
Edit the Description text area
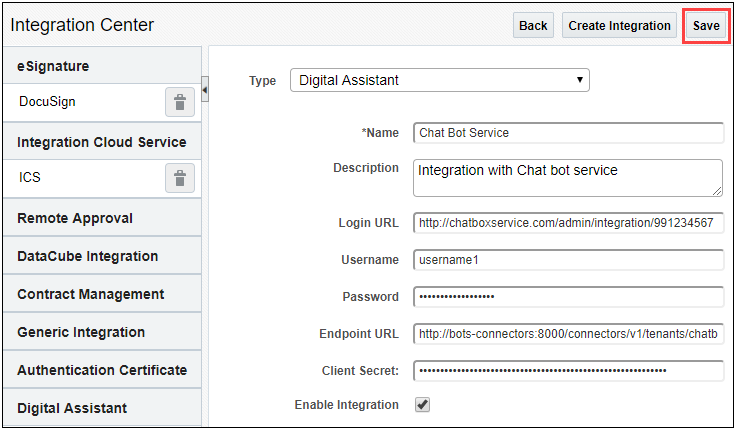568,178
